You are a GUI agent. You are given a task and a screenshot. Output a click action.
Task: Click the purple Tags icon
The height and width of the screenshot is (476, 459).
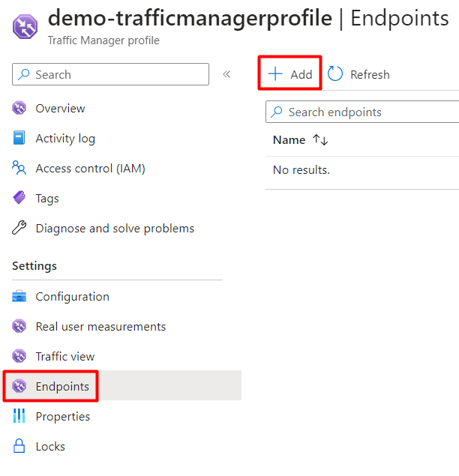19,198
